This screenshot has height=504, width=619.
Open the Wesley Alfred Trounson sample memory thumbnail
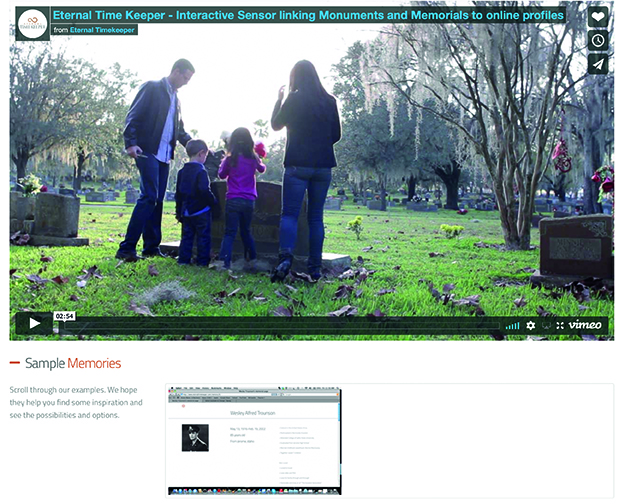point(254,441)
